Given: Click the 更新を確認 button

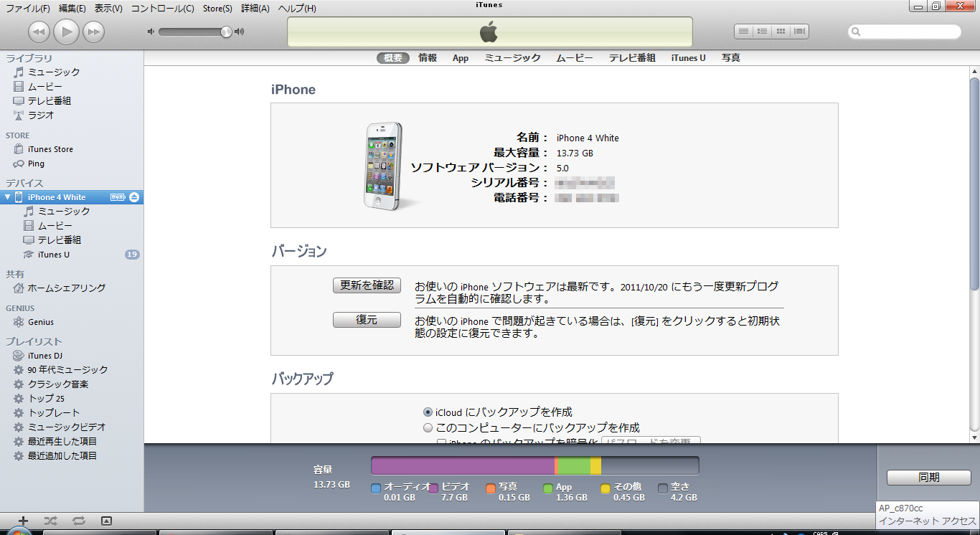Looking at the screenshot, I should coord(367,285).
